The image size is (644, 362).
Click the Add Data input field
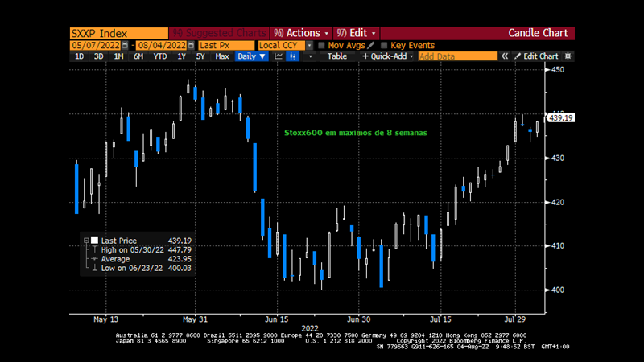[456, 56]
